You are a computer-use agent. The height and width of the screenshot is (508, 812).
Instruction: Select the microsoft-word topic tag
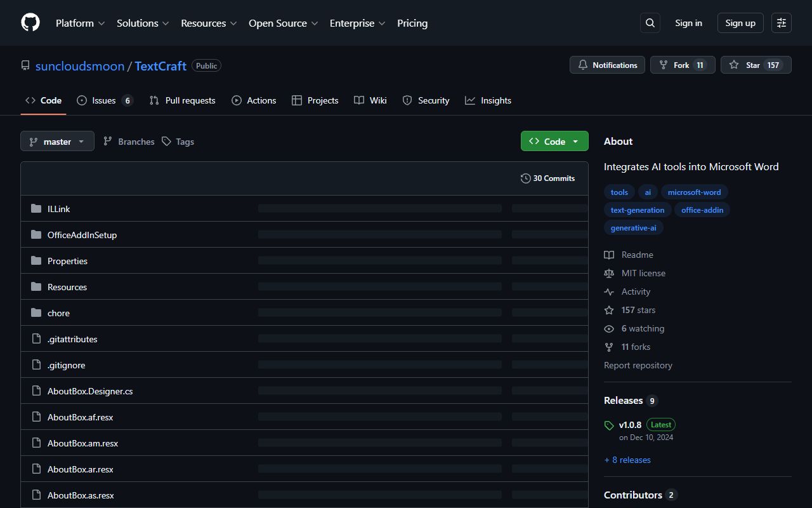pyautogui.click(x=694, y=192)
